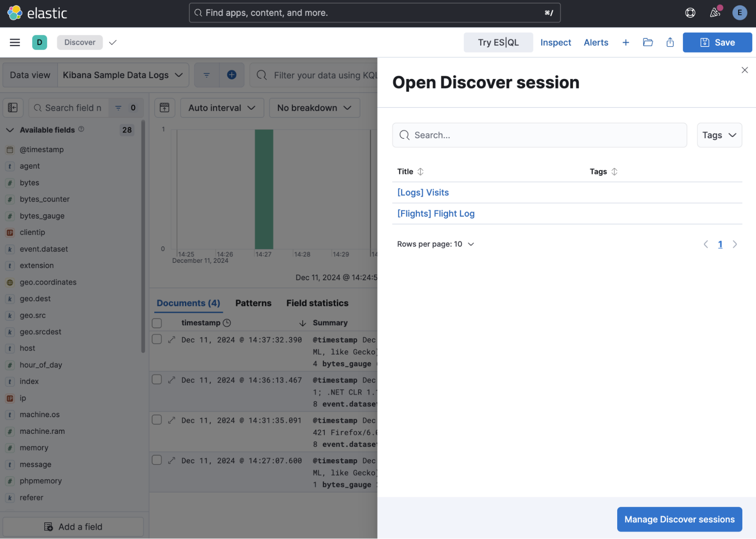Click Manage Discover sessions
This screenshot has height=539, width=756.
679,519
